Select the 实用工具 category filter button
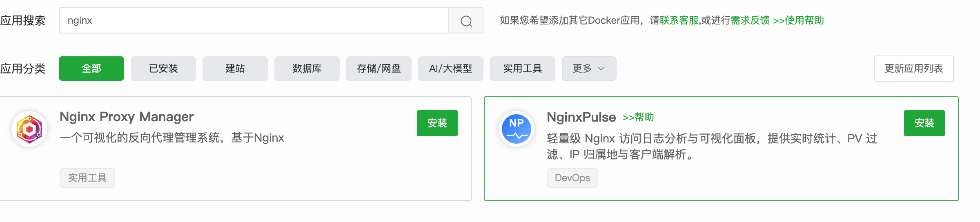Screen dimensions: 980x222 [x=523, y=69]
